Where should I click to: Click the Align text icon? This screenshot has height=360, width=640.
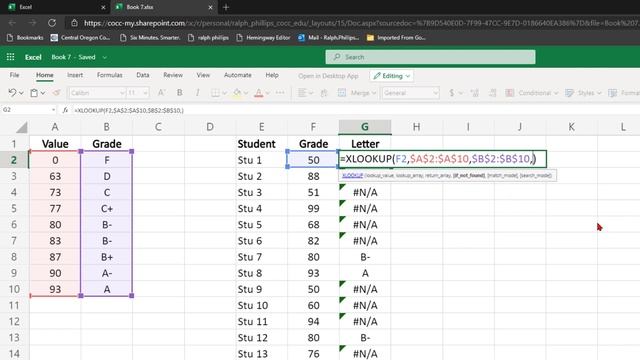point(302,93)
